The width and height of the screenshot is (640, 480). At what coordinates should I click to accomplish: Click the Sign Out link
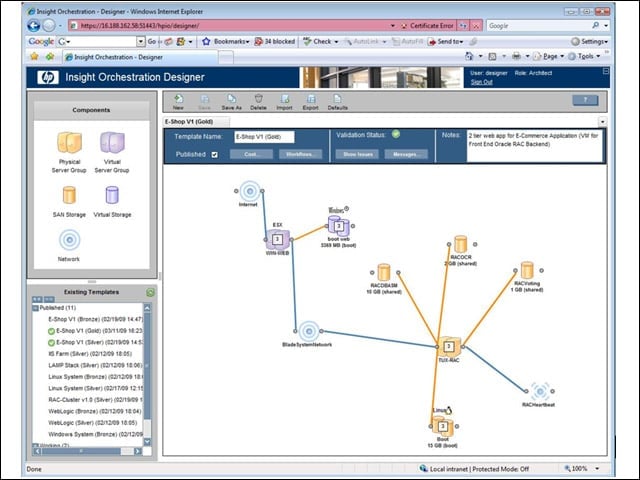(482, 82)
